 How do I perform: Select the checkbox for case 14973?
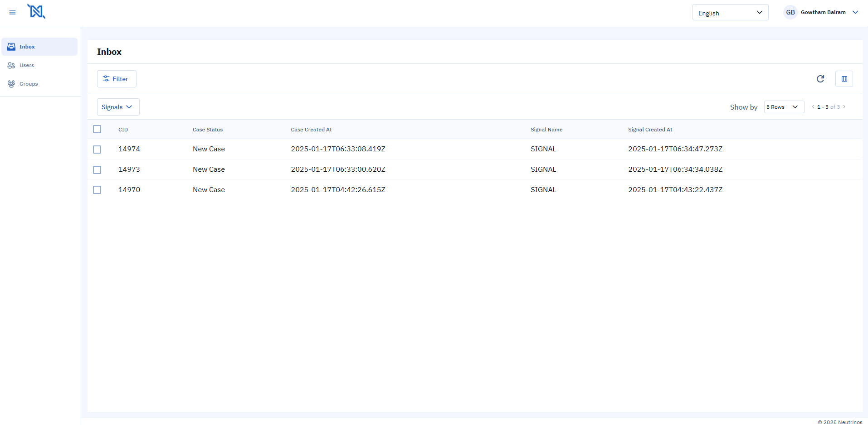(x=97, y=170)
